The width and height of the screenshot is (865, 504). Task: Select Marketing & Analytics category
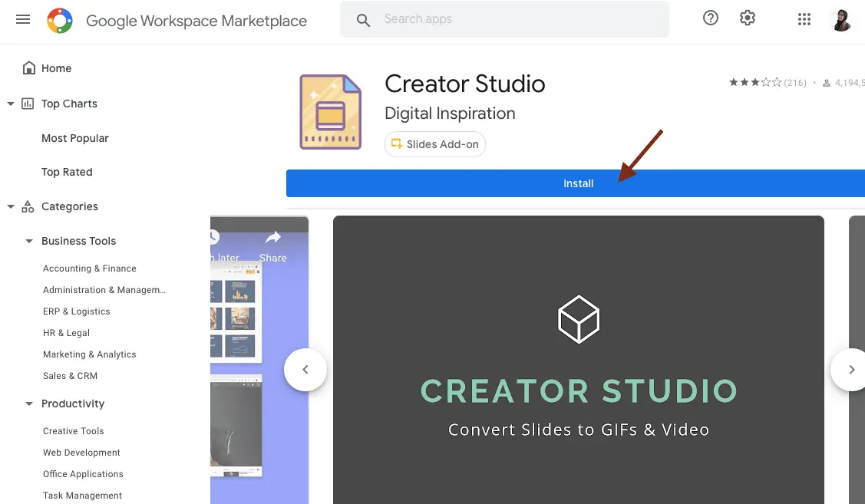click(x=89, y=354)
